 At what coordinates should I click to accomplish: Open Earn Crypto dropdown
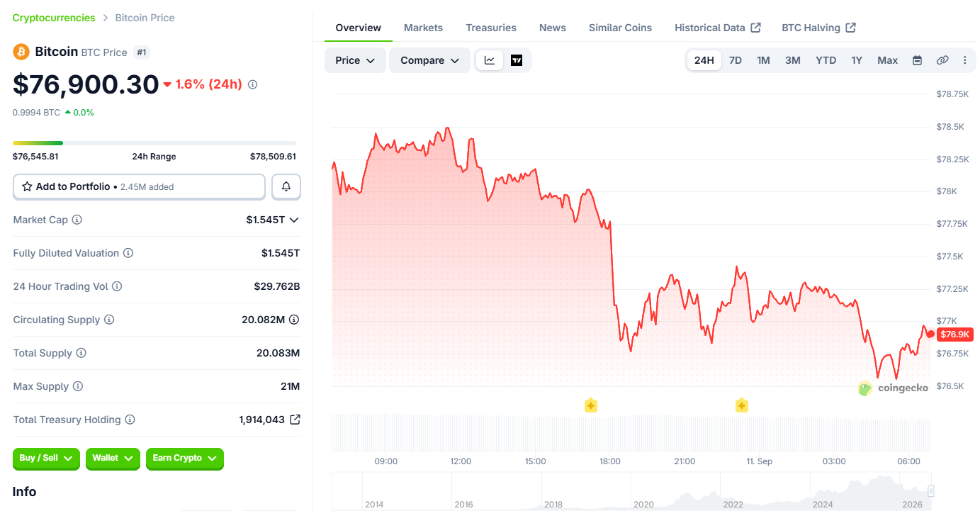184,459
